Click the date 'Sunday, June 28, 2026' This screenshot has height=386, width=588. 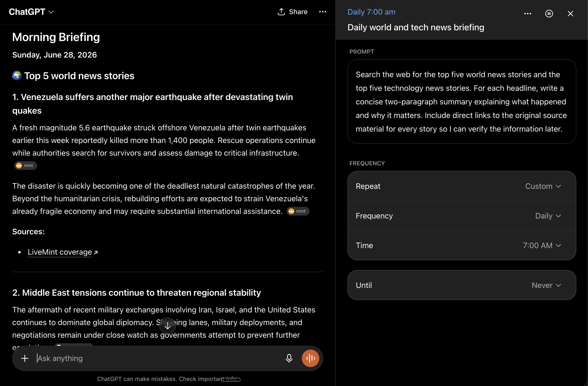tap(55, 55)
